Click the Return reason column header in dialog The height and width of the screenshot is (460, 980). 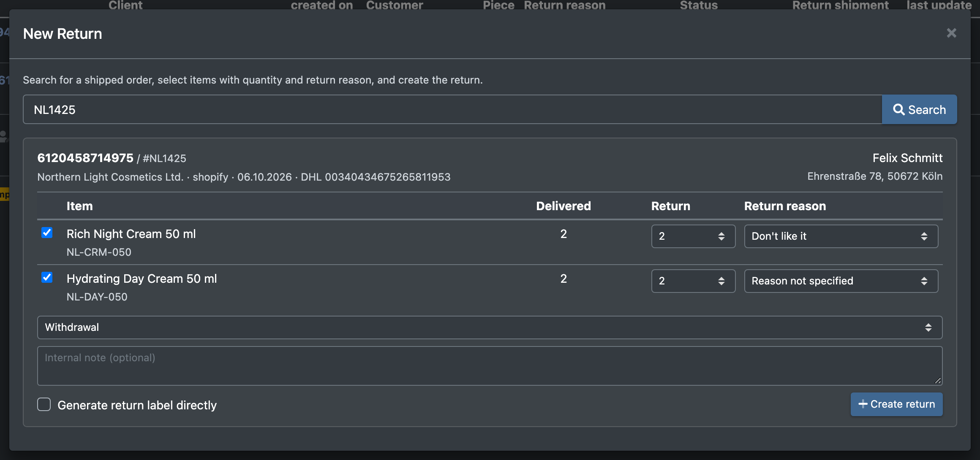(x=785, y=206)
